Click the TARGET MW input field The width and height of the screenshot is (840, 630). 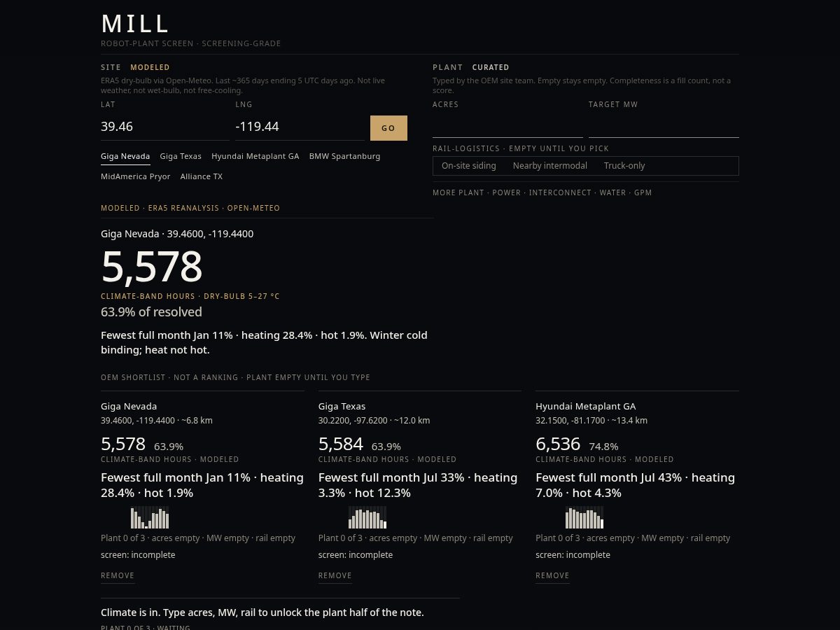pos(664,125)
